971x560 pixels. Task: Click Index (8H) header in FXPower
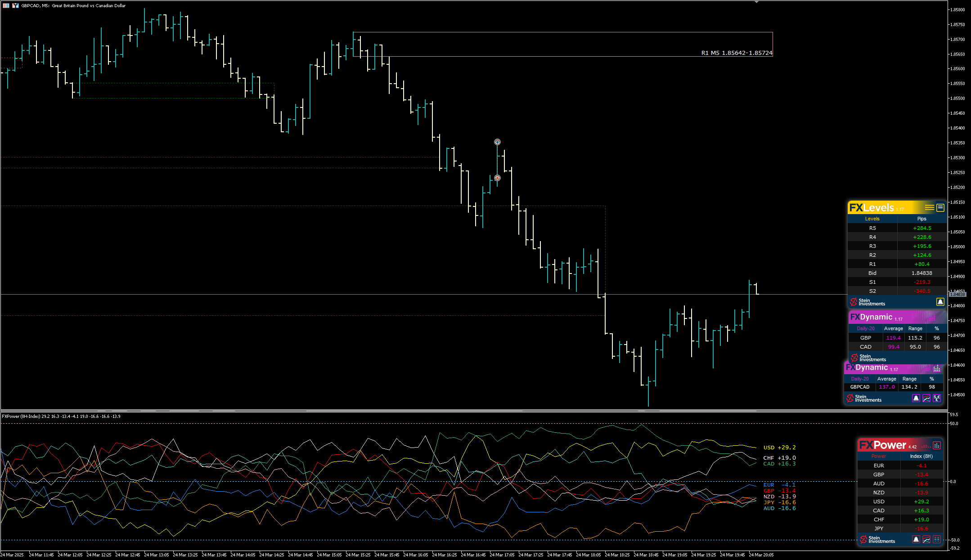(921, 456)
